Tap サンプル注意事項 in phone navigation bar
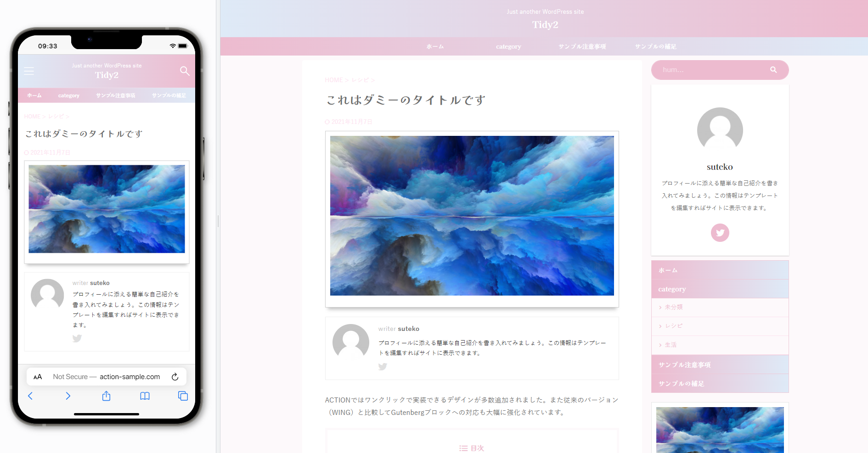 pos(115,95)
